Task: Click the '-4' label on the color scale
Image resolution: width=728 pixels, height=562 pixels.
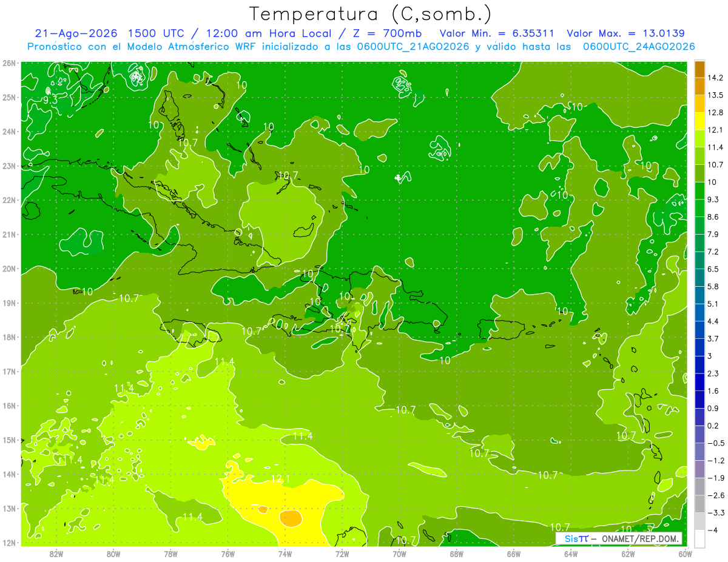Action: pos(712,530)
